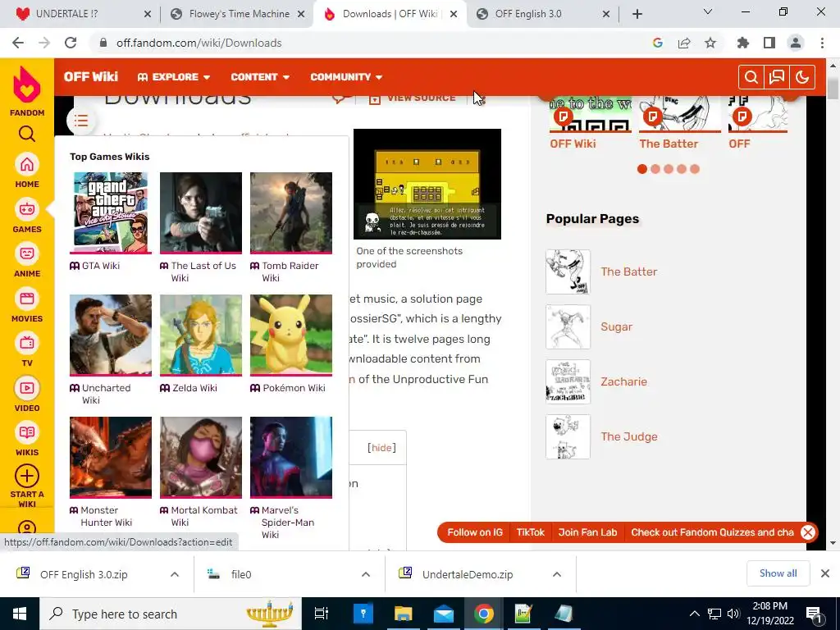Image resolution: width=840 pixels, height=630 pixels.
Task: Open The Batter popular page link
Action: (x=629, y=272)
